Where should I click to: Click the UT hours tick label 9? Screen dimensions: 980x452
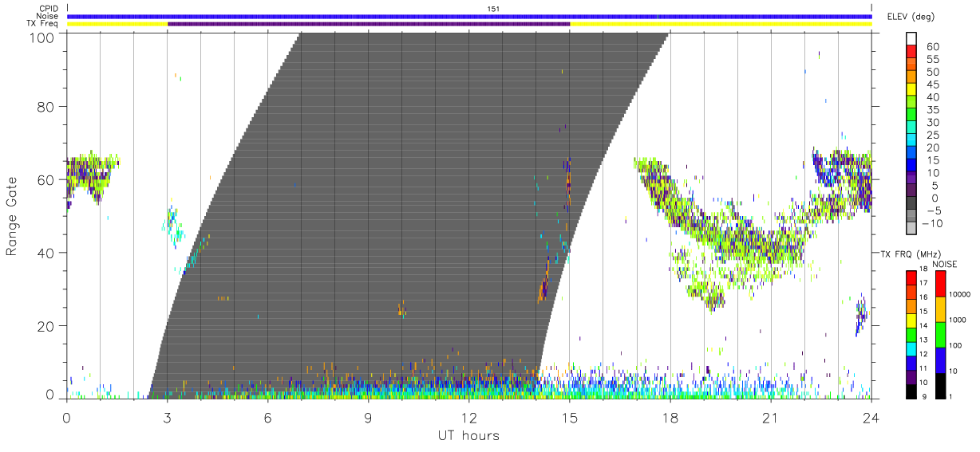click(369, 418)
